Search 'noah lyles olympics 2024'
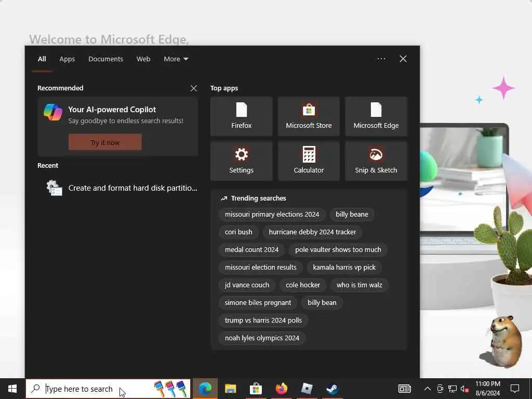The width and height of the screenshot is (532, 399). 262,338
